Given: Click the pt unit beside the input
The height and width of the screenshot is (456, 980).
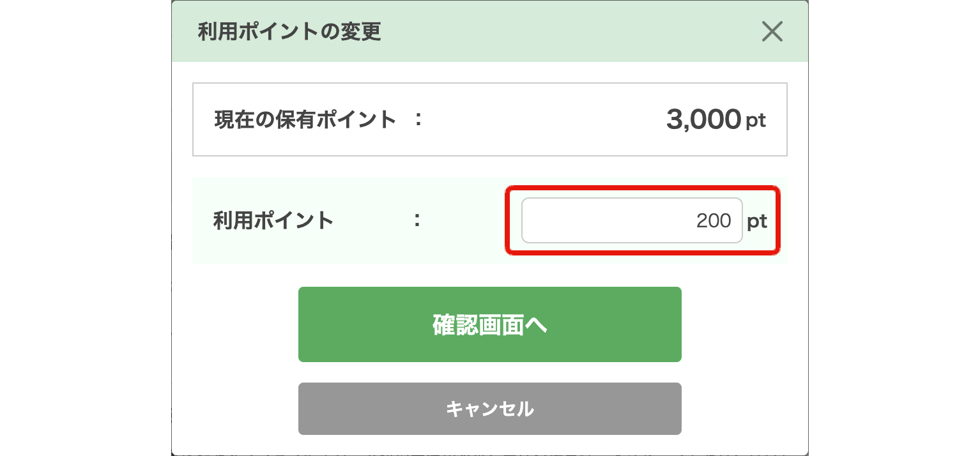Looking at the screenshot, I should click(x=757, y=221).
